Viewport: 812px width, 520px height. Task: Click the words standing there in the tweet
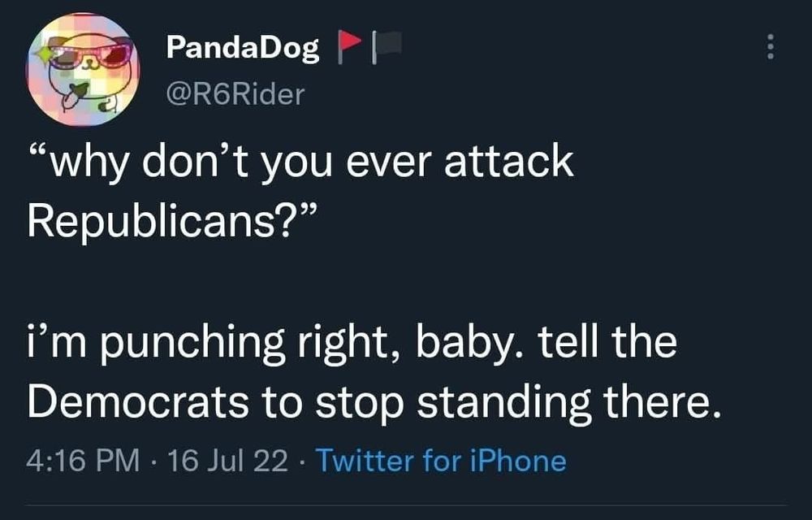(x=570, y=404)
